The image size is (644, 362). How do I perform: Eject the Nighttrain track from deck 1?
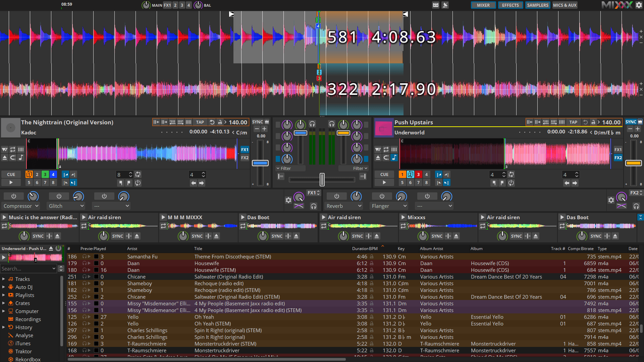pyautogui.click(x=4, y=158)
